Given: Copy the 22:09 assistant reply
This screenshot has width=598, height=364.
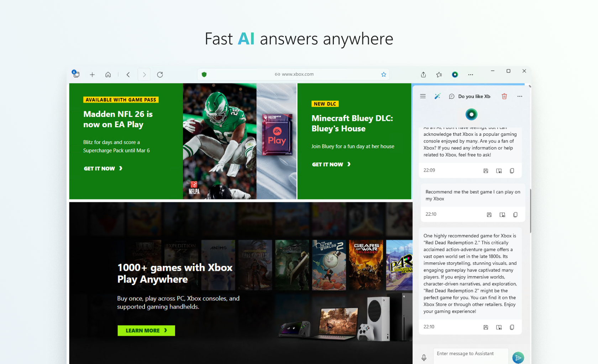Looking at the screenshot, I should (512, 171).
